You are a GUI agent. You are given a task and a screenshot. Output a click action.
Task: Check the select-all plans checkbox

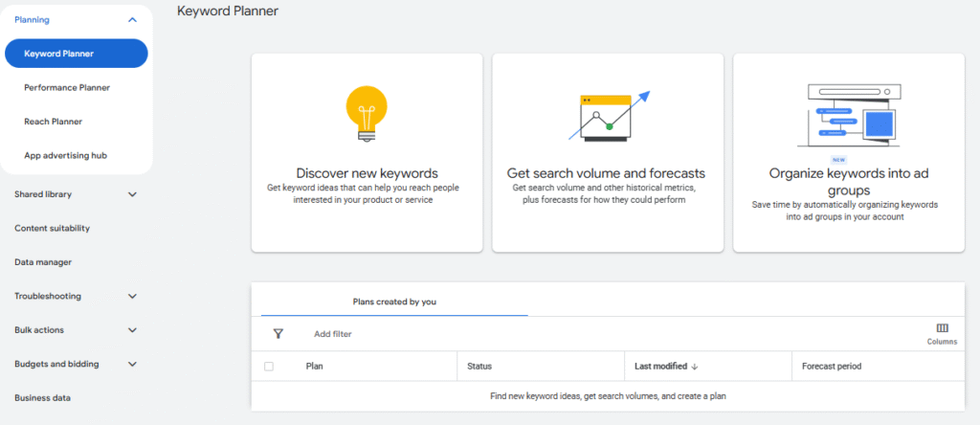[x=269, y=367]
